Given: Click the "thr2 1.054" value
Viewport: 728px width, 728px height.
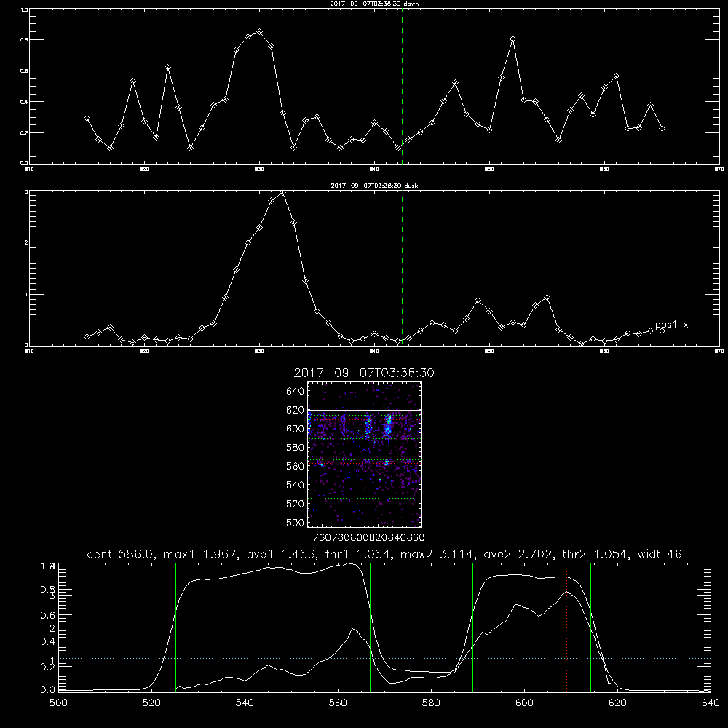Looking at the screenshot, I should [595, 554].
